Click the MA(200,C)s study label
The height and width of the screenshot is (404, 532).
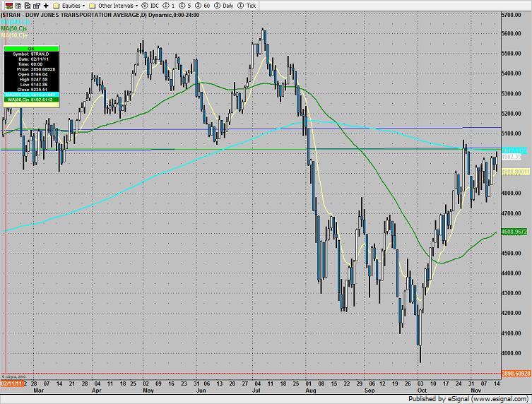(x=16, y=22)
